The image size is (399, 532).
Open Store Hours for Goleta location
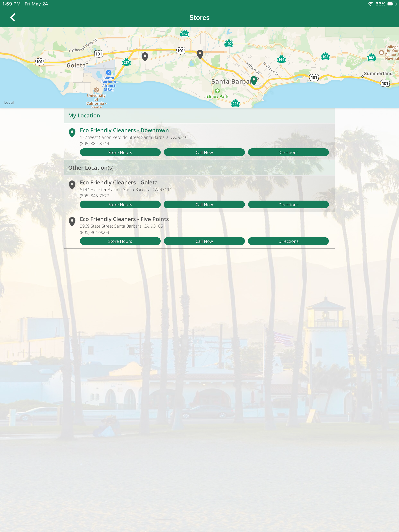pyautogui.click(x=120, y=204)
